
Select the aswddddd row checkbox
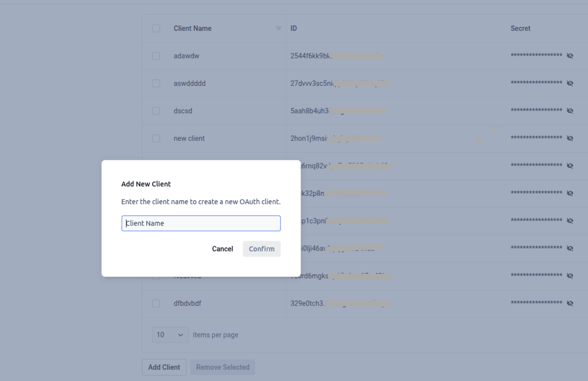(156, 83)
